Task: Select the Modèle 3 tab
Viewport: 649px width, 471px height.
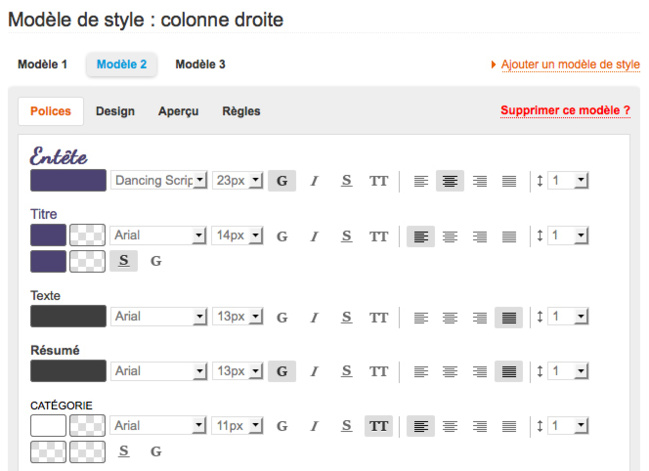Action: pos(200,64)
